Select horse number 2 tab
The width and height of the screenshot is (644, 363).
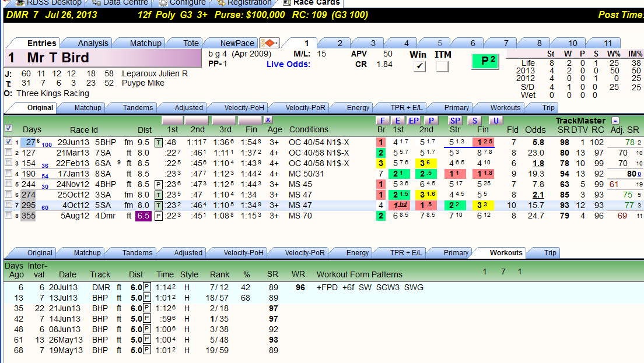click(x=339, y=43)
